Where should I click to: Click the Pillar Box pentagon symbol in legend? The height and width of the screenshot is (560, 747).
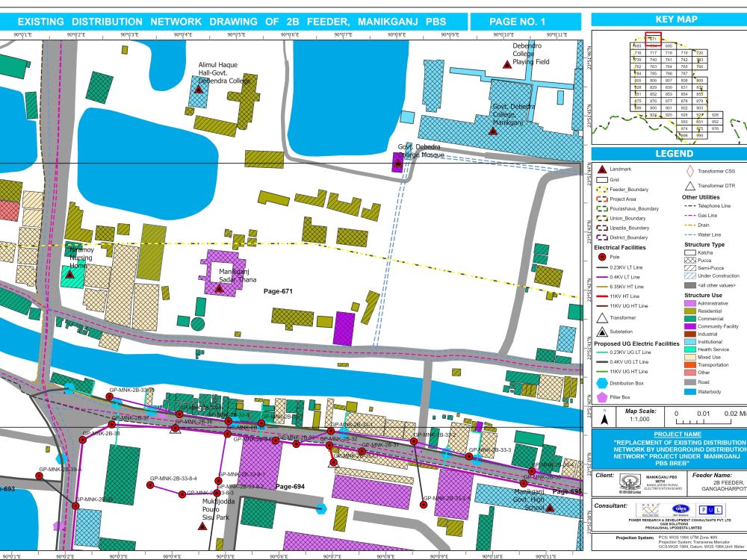tap(601, 396)
